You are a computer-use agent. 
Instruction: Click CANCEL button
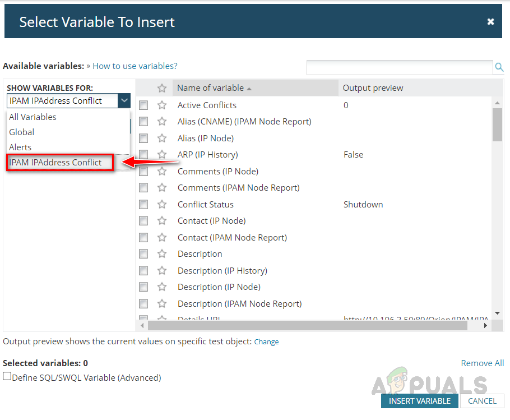[482, 401]
